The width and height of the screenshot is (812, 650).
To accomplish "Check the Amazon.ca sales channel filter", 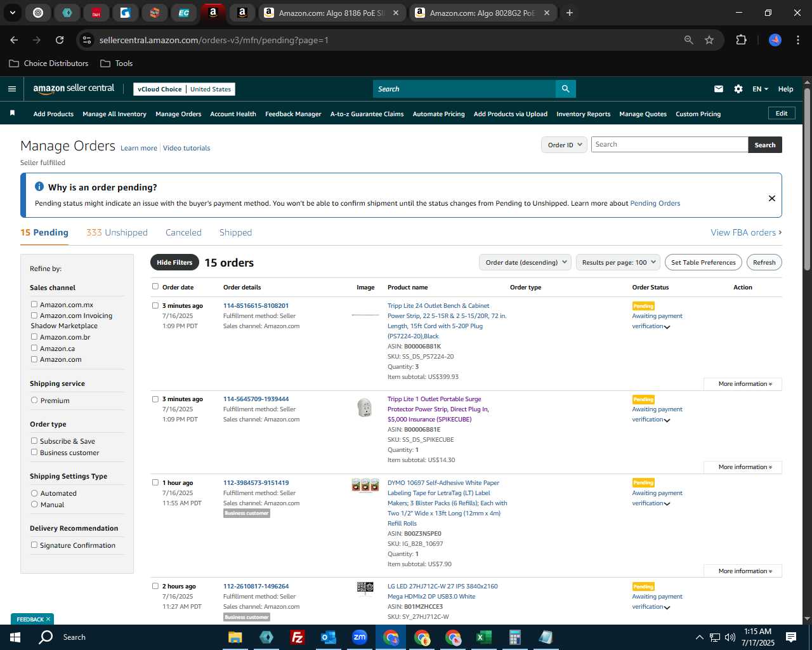I will [x=34, y=348].
